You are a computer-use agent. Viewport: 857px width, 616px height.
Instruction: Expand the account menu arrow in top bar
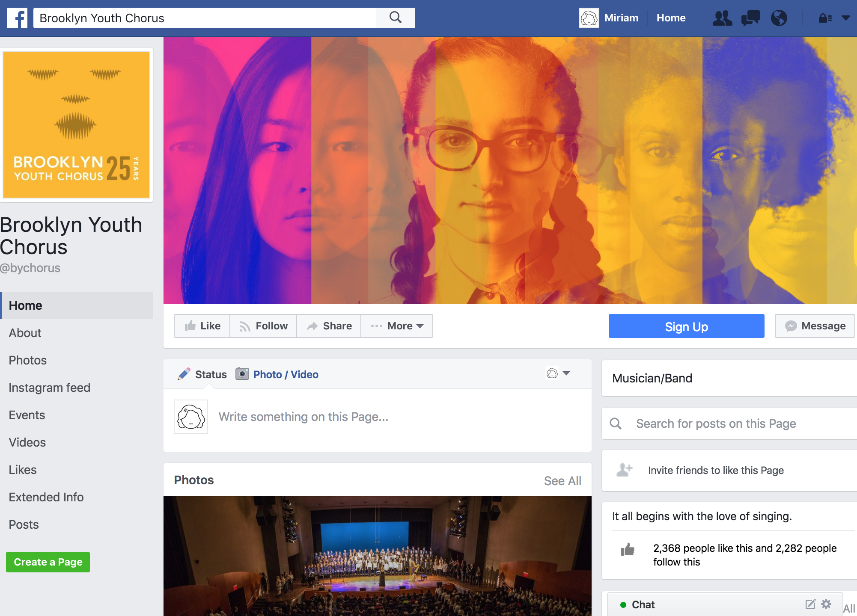tap(846, 18)
